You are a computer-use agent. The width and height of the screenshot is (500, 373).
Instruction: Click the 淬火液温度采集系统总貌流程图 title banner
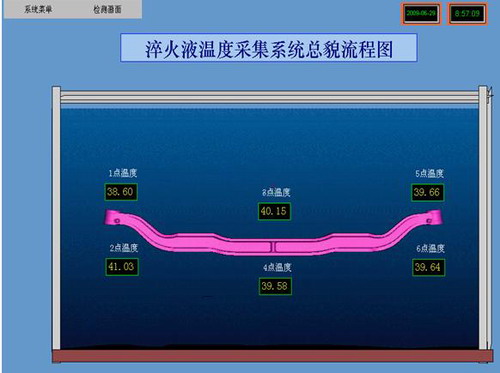(269, 48)
